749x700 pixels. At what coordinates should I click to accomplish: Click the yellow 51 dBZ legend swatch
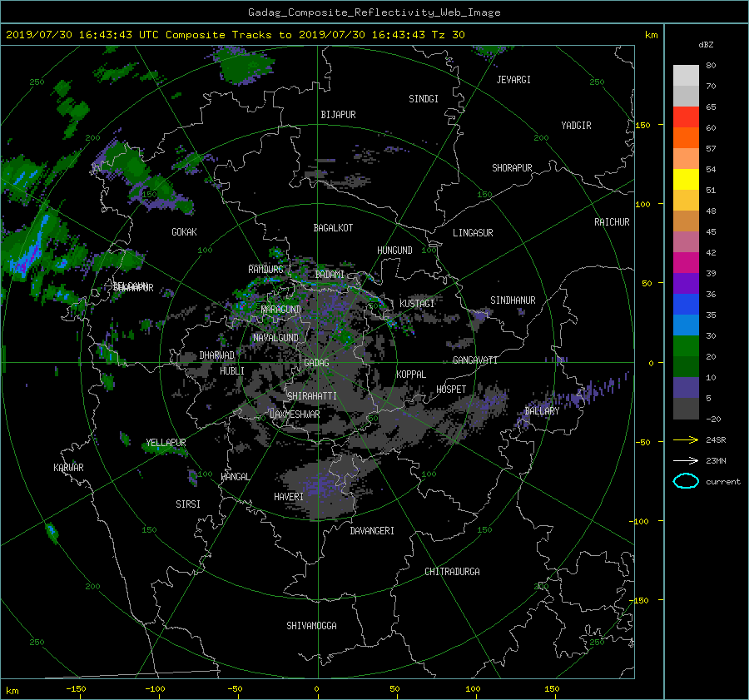coord(686,179)
